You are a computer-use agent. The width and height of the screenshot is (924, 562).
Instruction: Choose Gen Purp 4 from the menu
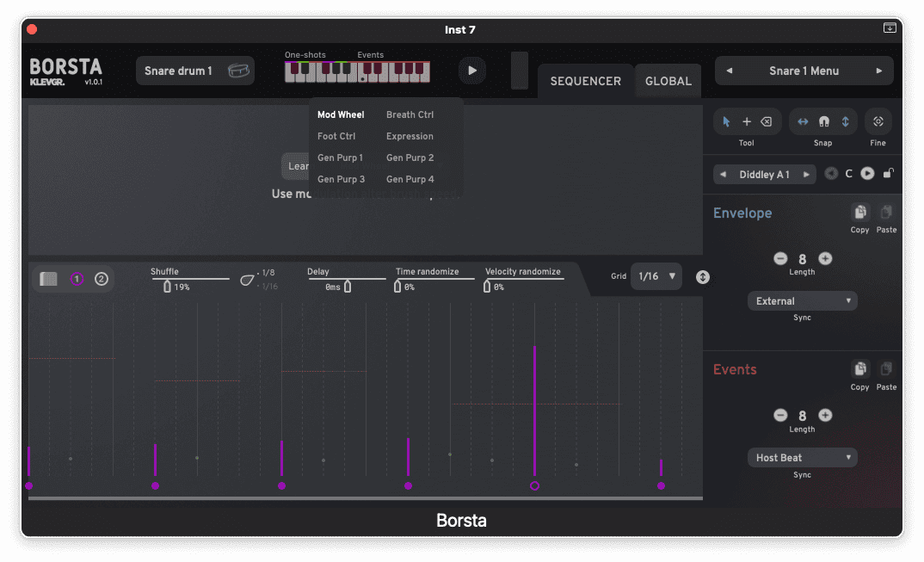[410, 179]
